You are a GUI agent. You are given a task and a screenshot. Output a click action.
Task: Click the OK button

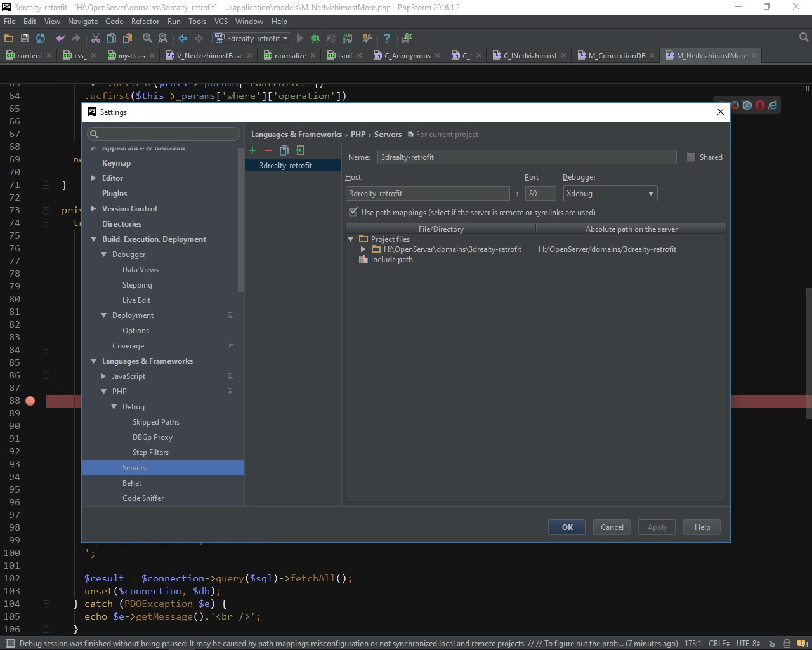point(567,527)
